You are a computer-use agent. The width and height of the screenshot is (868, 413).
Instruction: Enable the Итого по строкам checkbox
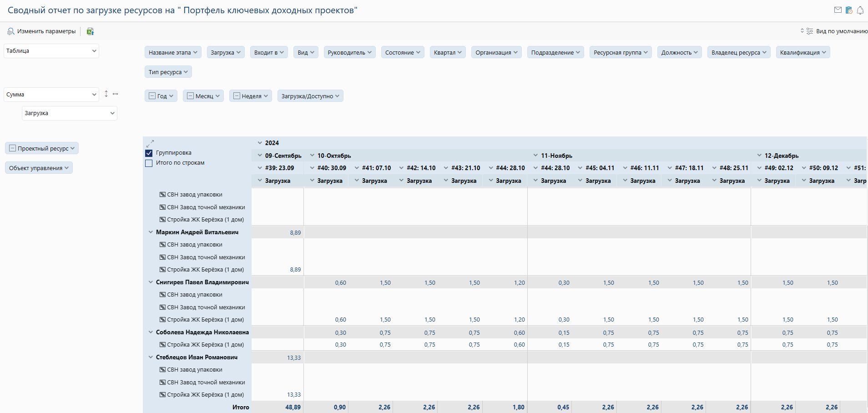coord(149,163)
